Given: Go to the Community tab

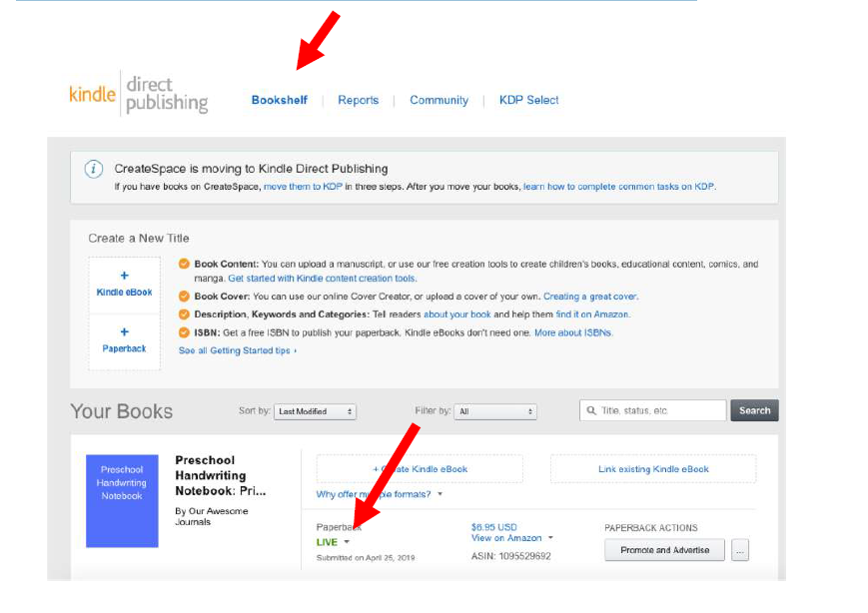Looking at the screenshot, I should point(438,100).
